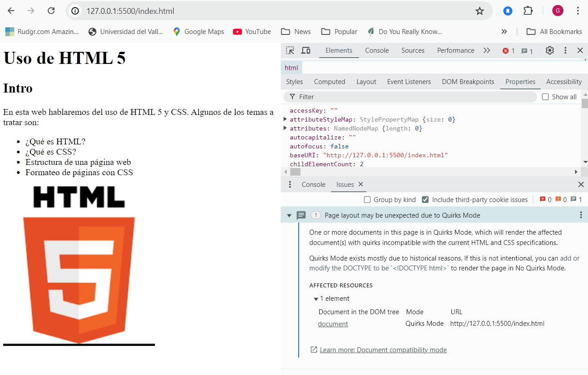This screenshot has width=588, height=375.
Task: Switch to the top Console tab
Action: pos(377,51)
